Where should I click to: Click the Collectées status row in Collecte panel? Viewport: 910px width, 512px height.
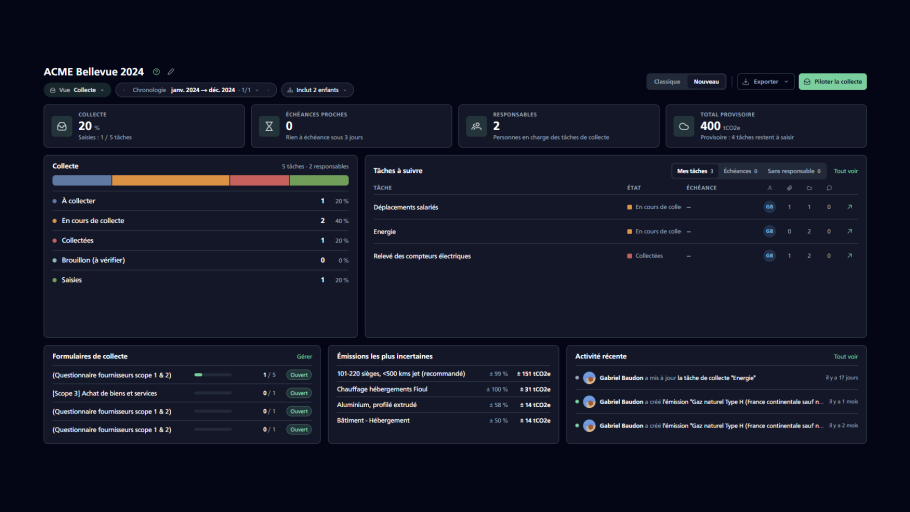tap(200, 240)
